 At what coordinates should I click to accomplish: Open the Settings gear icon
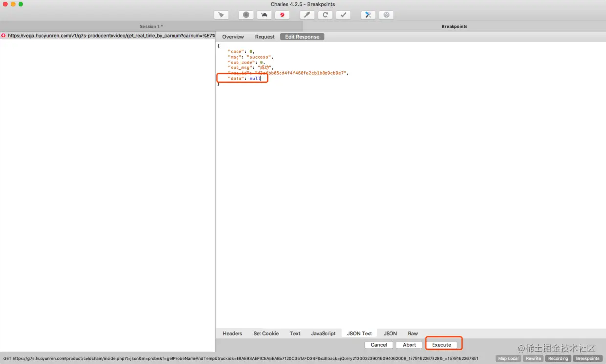point(386,15)
